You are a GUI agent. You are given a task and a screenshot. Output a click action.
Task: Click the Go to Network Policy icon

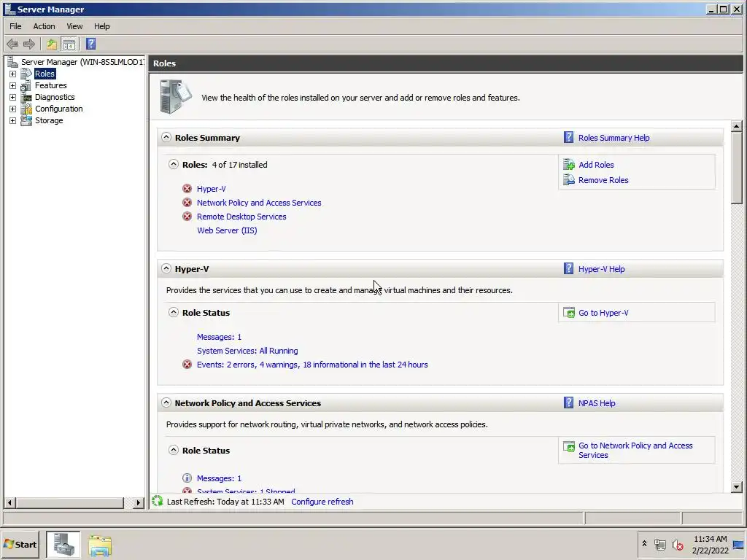(x=569, y=447)
